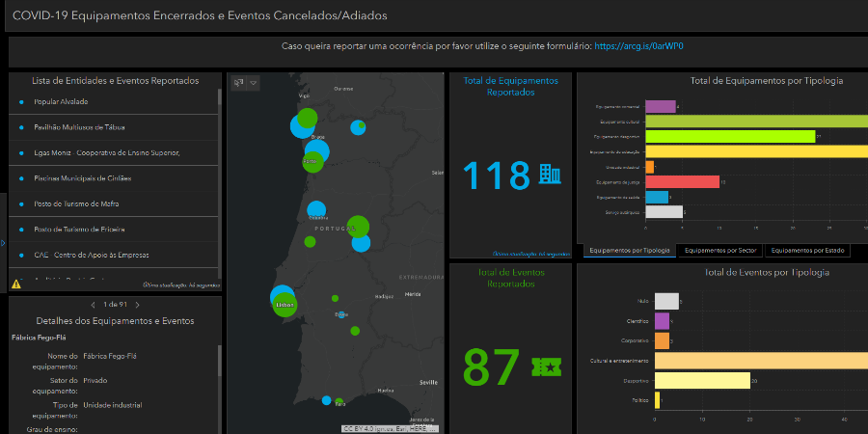Viewport: 868px width, 434px height.
Task: Switch to Equipamentos por Sector tab
Action: (x=720, y=251)
